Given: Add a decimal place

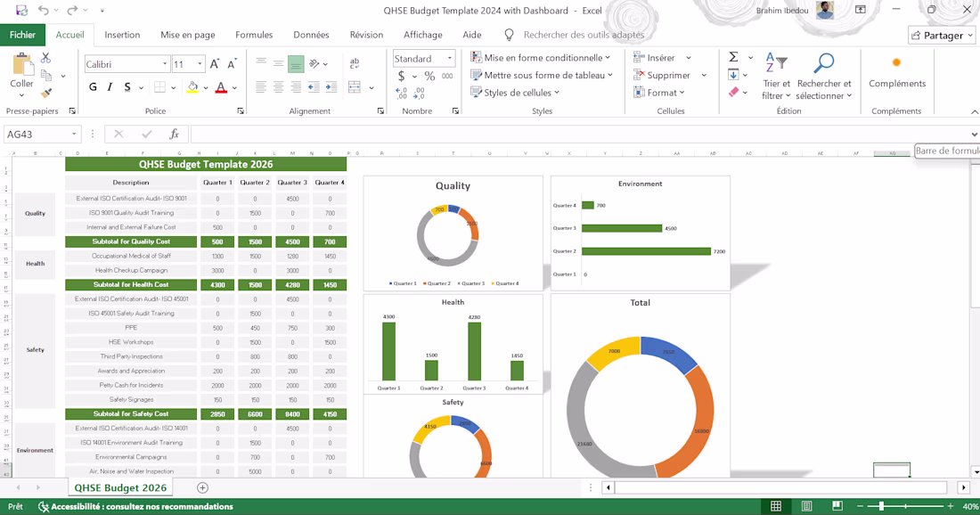Looking at the screenshot, I should 401,94.
